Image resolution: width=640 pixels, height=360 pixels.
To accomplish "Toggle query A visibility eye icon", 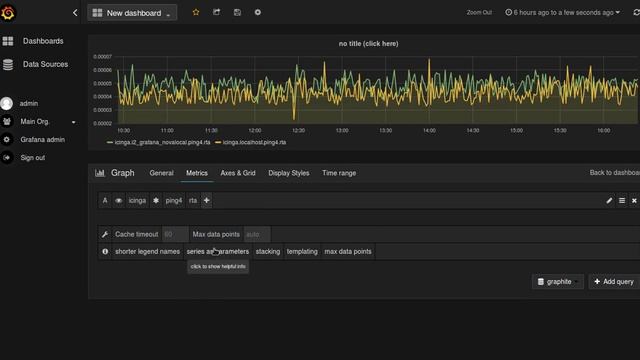I will point(118,200).
